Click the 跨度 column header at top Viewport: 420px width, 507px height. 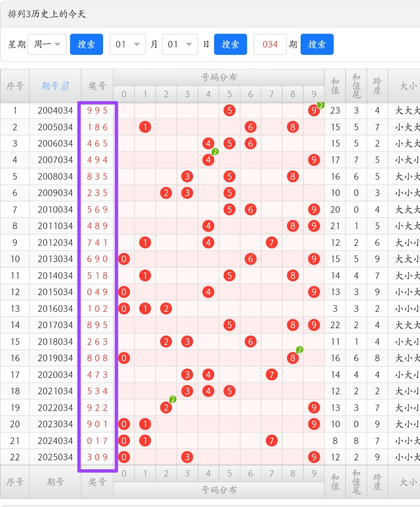pos(377,86)
